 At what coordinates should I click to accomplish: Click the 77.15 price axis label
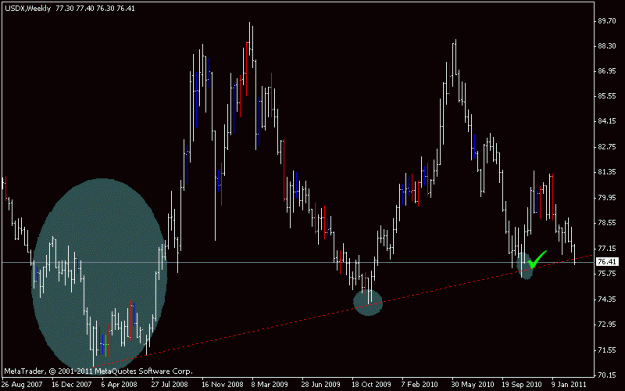(x=607, y=248)
